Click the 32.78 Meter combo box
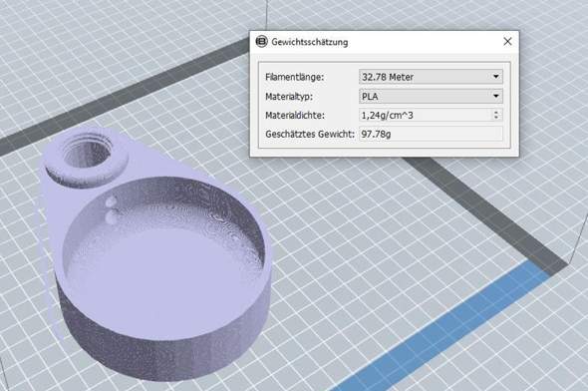Image resolution: width=588 pixels, height=391 pixels. click(x=431, y=77)
